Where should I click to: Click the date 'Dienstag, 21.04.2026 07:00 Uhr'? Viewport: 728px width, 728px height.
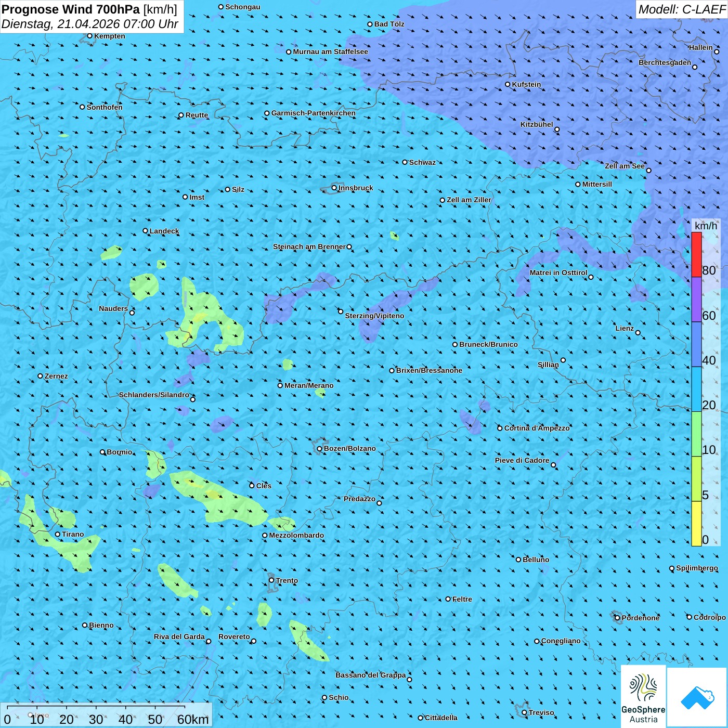tap(89, 24)
